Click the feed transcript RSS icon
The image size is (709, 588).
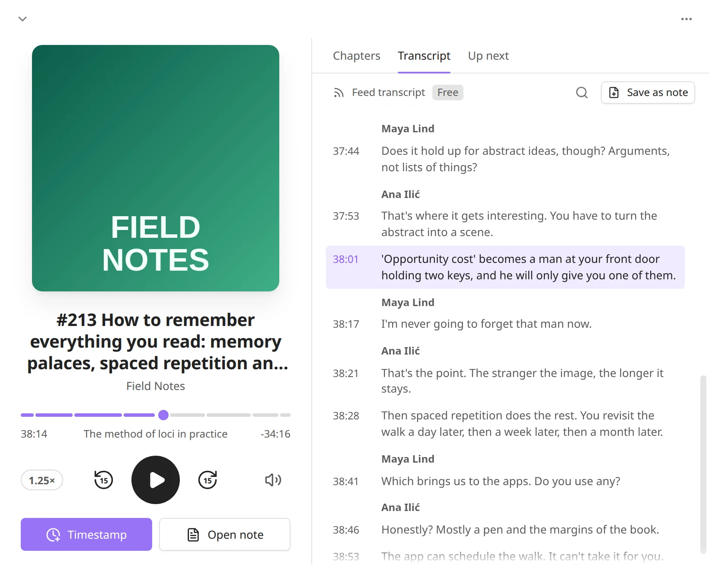[x=339, y=93]
